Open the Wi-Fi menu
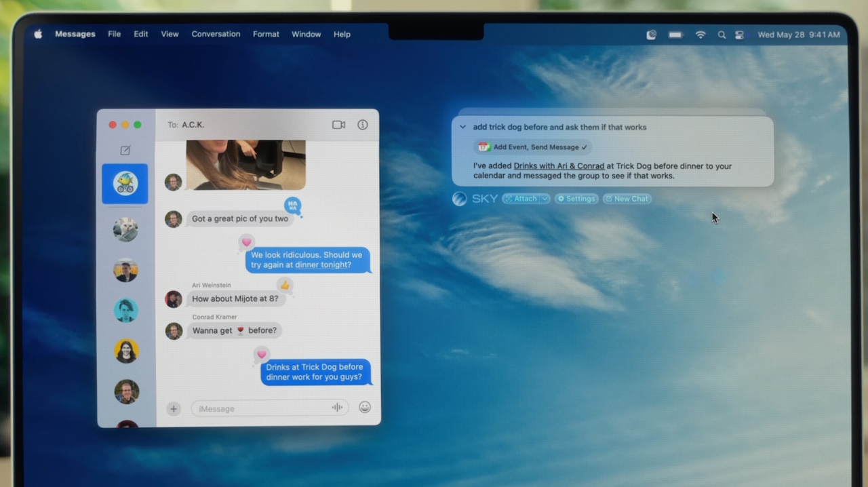 point(701,35)
